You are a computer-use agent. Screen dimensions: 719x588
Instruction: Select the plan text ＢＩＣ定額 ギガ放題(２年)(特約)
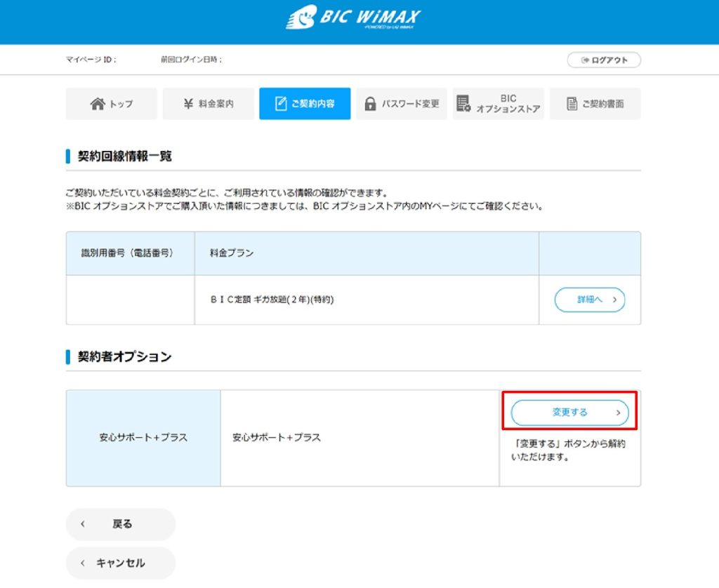point(272,300)
